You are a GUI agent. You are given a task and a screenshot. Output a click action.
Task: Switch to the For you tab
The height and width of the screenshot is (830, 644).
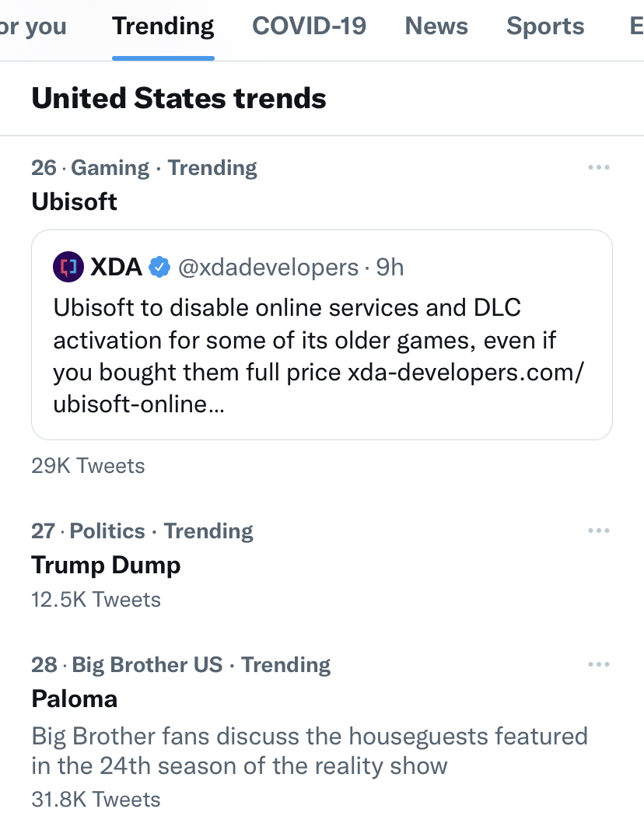[x=33, y=26]
